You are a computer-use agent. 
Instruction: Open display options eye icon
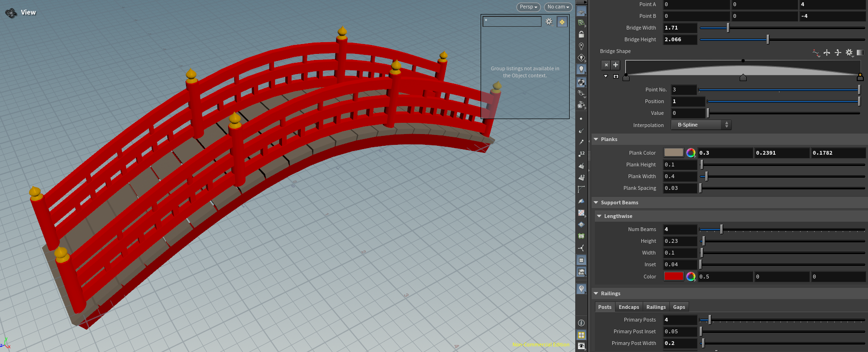pos(581,346)
